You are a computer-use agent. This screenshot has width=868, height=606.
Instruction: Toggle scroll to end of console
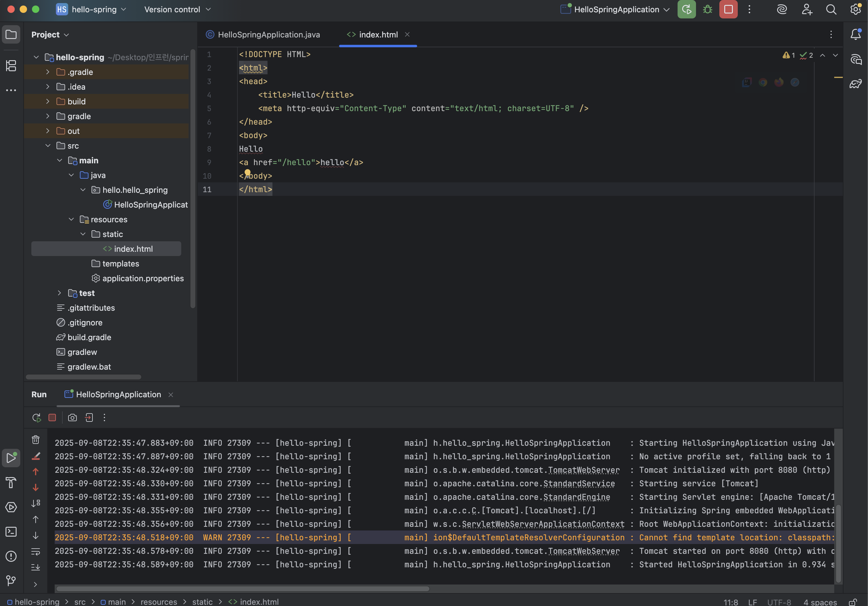click(x=36, y=567)
